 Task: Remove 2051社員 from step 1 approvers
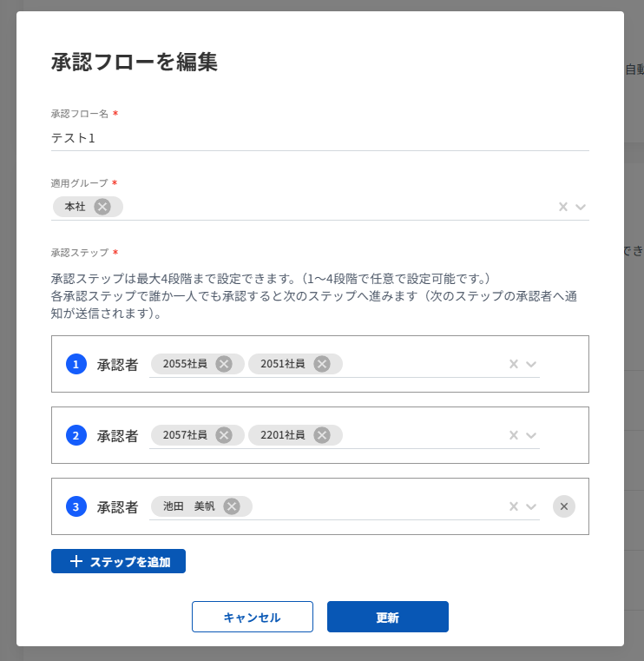[x=322, y=364]
